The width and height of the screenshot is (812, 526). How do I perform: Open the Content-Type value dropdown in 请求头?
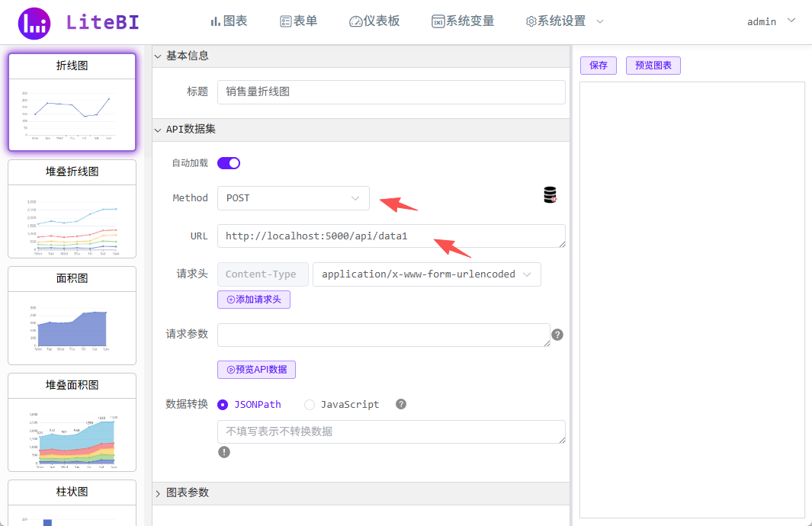pos(426,274)
